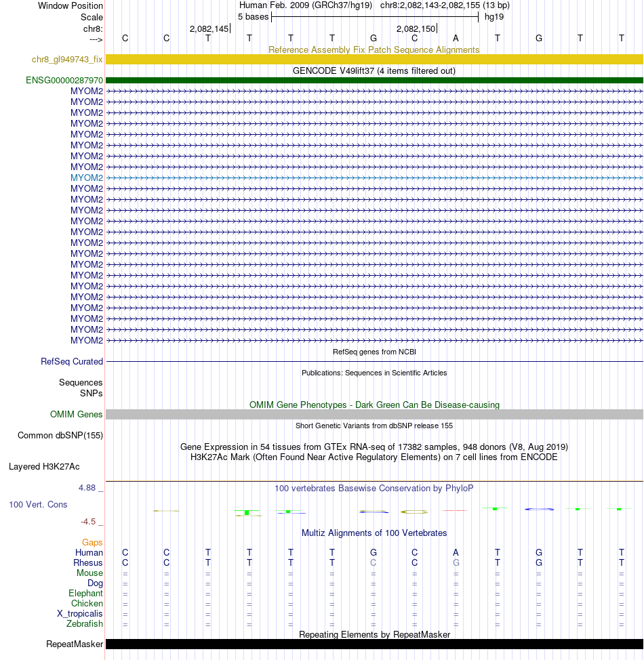Click the Common dbSNP(155) track label

(x=60, y=435)
